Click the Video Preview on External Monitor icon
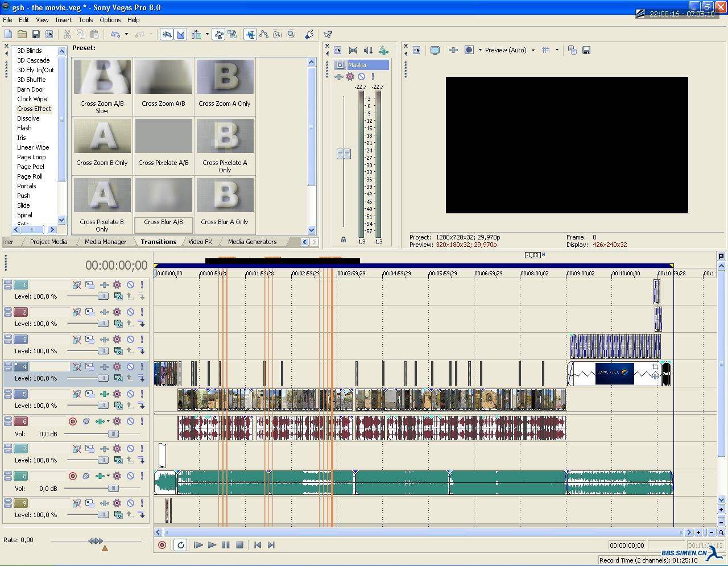 (x=435, y=50)
